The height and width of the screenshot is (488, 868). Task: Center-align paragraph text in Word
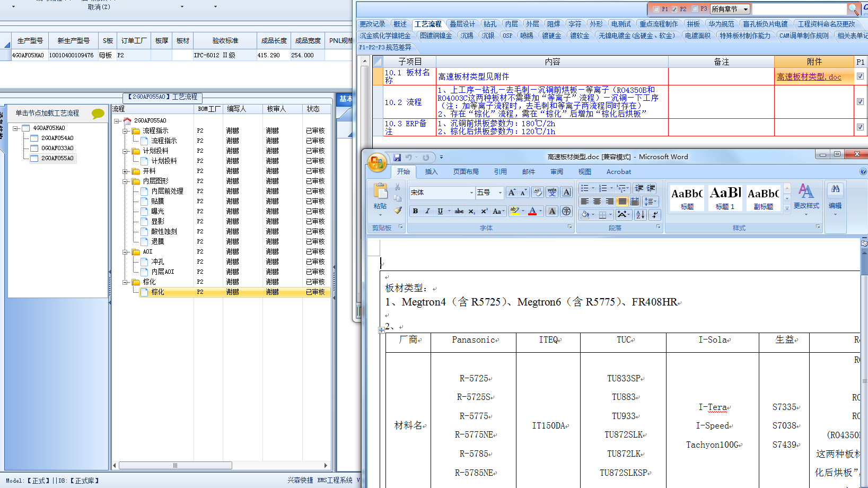click(597, 202)
